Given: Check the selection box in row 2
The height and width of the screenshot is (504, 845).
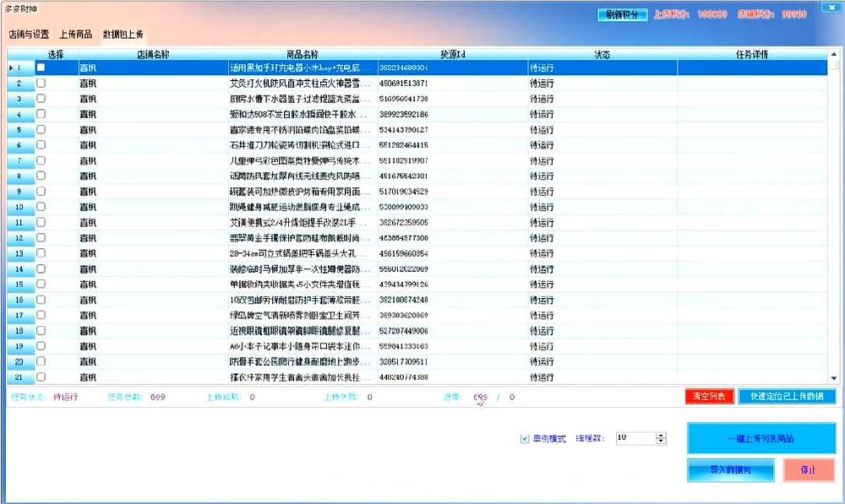Looking at the screenshot, I should [x=41, y=83].
